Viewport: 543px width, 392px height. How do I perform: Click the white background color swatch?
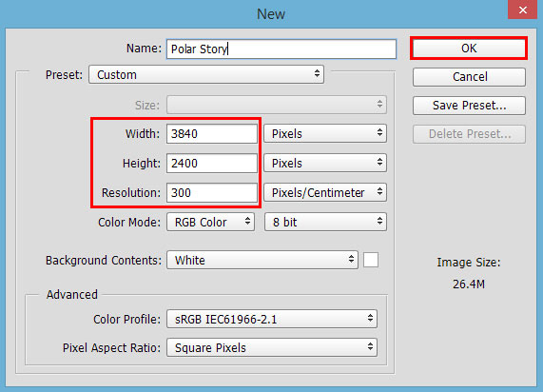coord(371,260)
